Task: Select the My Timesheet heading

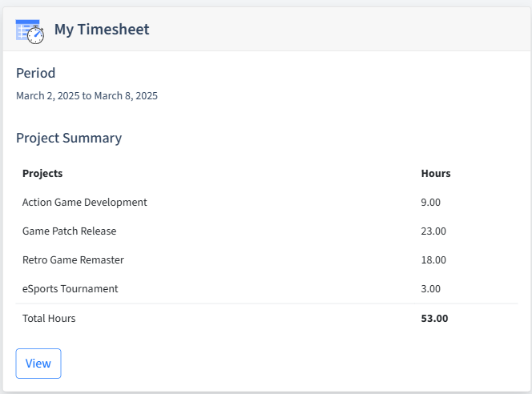Action: pyautogui.click(x=102, y=30)
